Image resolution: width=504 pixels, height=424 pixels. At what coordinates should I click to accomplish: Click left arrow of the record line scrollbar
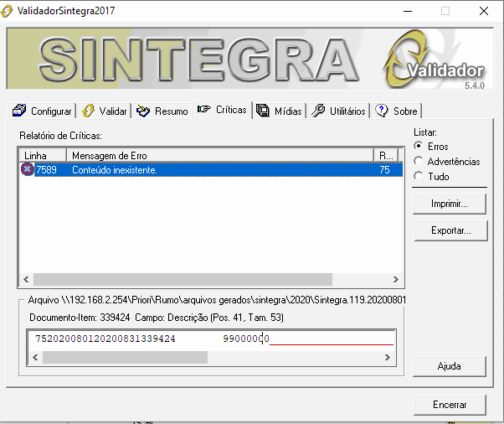click(35, 357)
